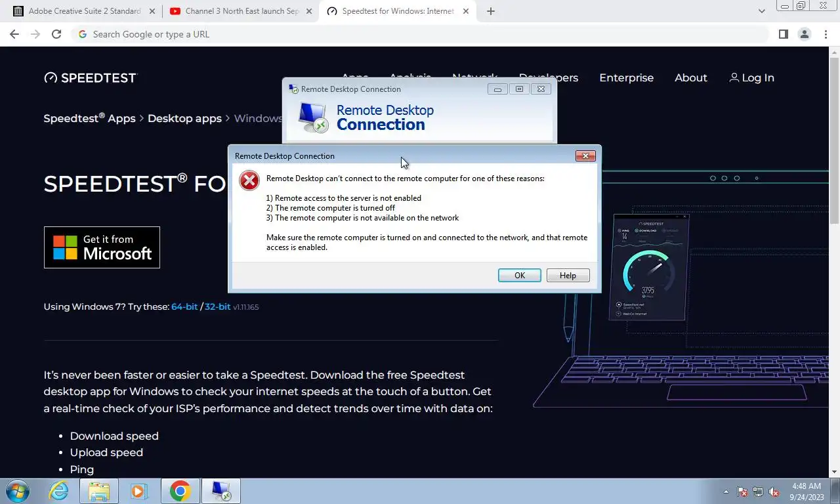Open the network status tray icon
840x504 pixels.
[758, 492]
